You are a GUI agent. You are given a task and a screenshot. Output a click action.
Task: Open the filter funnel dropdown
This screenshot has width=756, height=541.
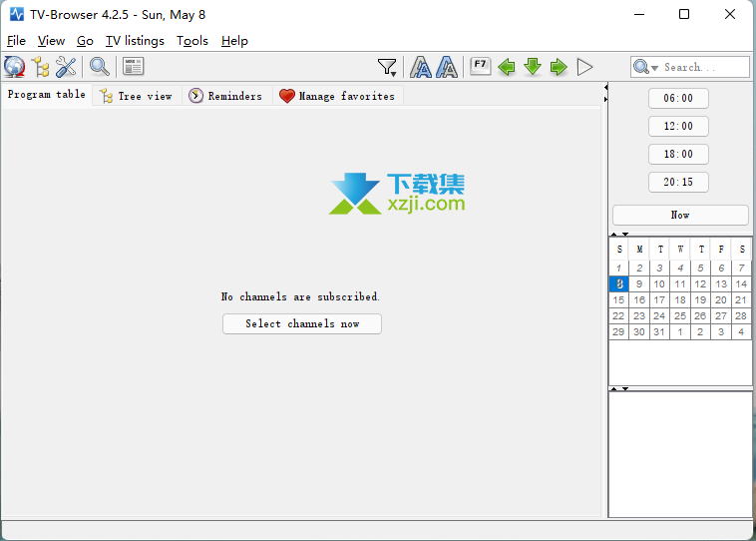point(387,67)
